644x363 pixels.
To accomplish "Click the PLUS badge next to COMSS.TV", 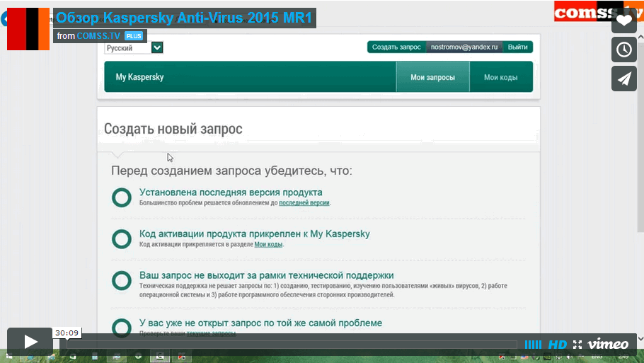I will coord(134,36).
